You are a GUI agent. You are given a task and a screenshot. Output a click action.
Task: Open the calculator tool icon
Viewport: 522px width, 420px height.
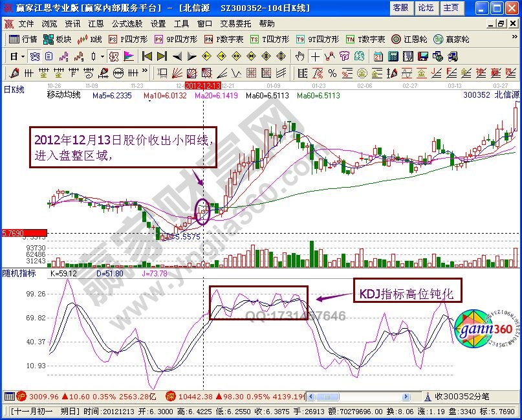pos(392,56)
